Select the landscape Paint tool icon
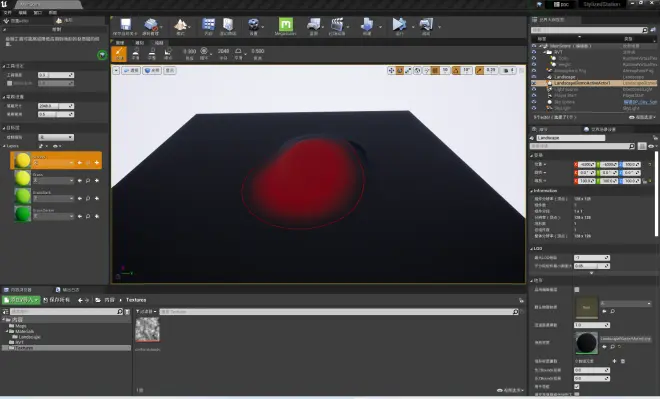 pyautogui.click(x=119, y=54)
